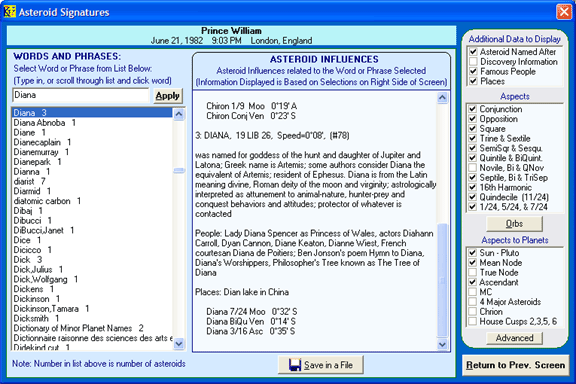576x384 pixels.
Task: Uncheck the Places checkbox
Action: (473, 81)
